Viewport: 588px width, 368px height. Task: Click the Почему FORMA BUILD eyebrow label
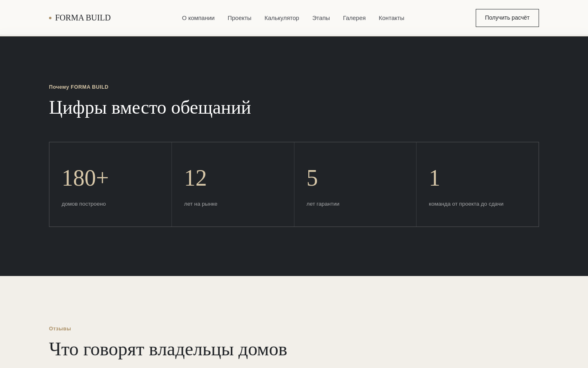[79, 87]
